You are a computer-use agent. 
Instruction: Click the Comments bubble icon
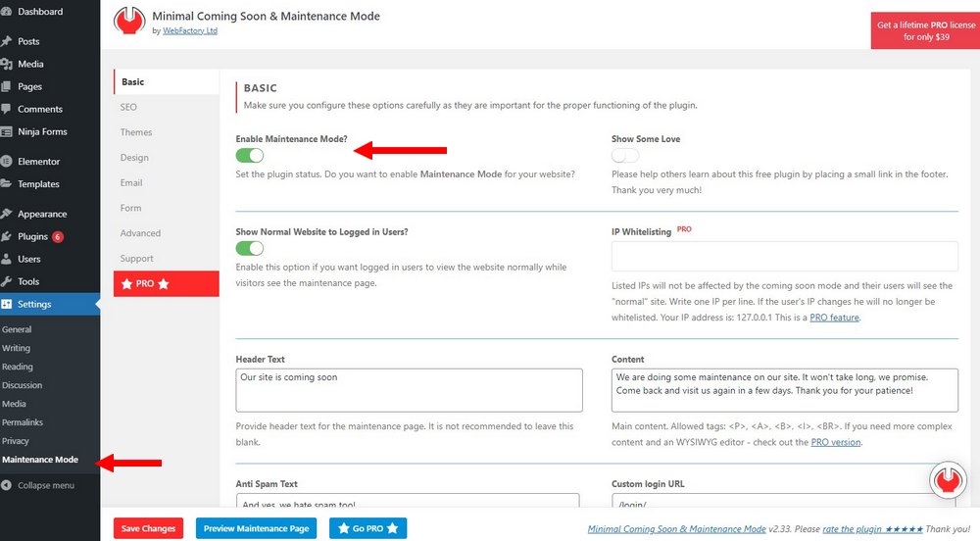tap(6, 109)
